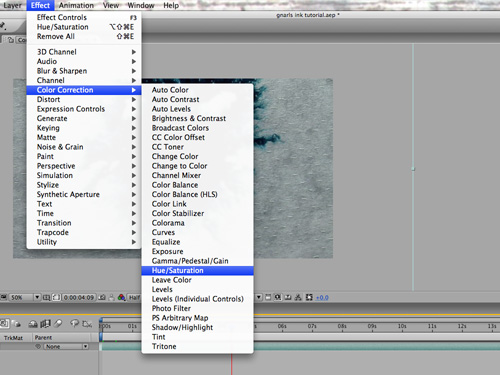Open the Effect menu

40,5
